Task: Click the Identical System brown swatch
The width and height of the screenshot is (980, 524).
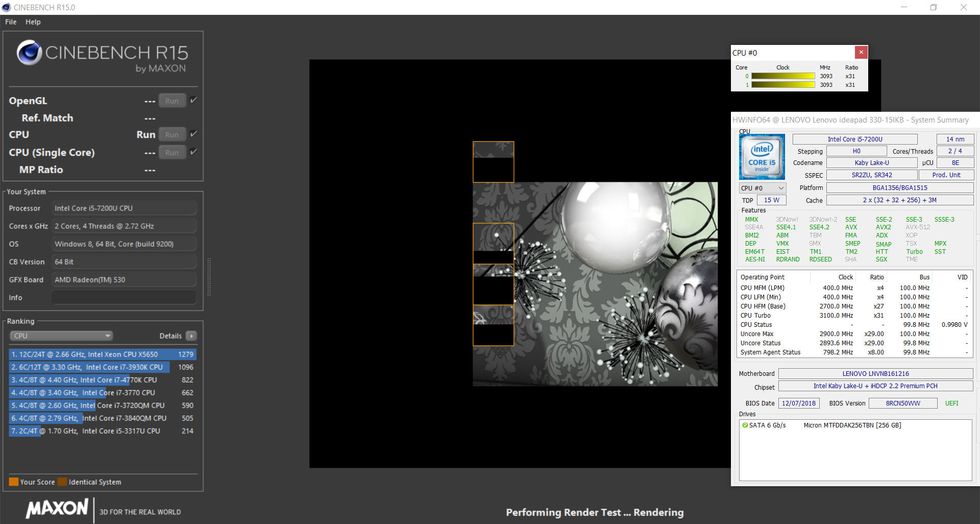Action: point(62,482)
